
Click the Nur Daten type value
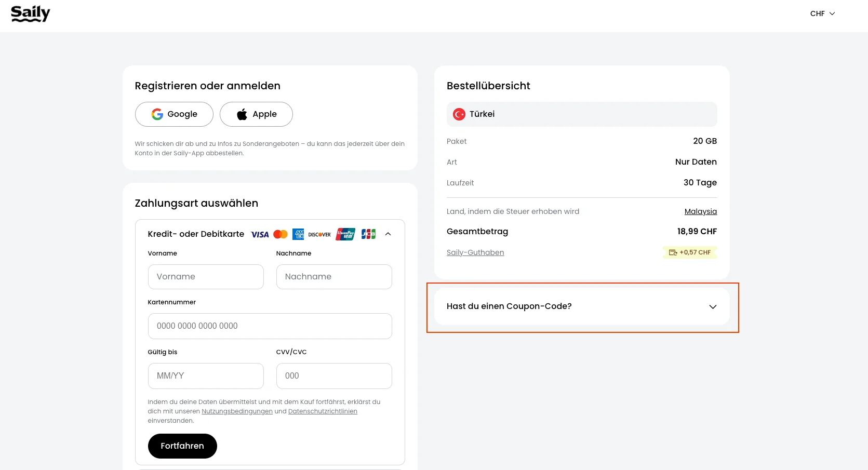[696, 162]
